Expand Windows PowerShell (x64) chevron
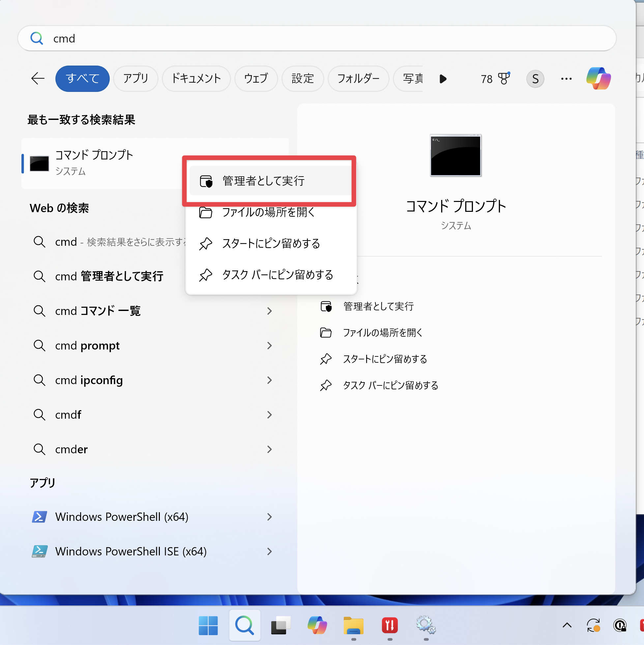This screenshot has height=645, width=644. click(270, 517)
